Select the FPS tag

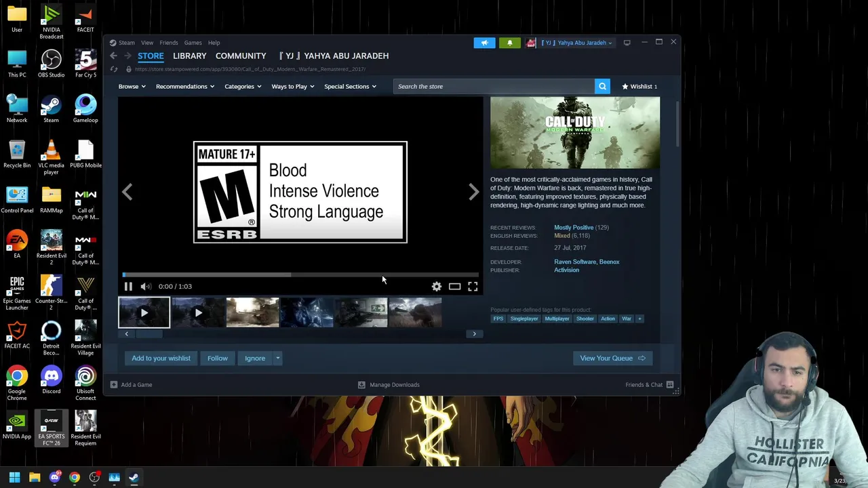(498, 319)
